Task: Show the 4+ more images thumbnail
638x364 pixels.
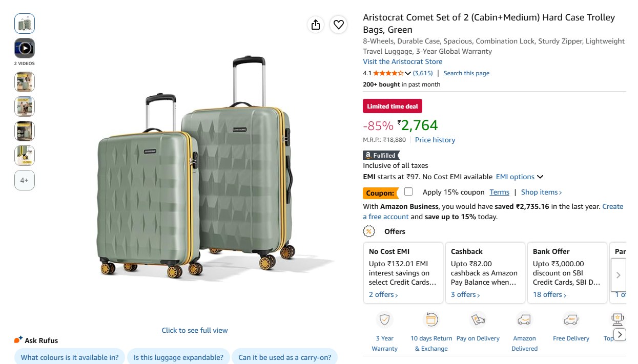Action: point(25,180)
